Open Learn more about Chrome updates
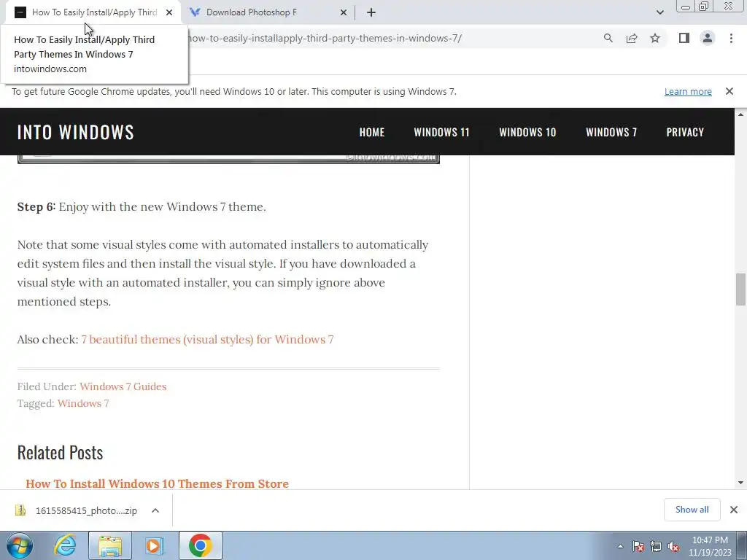 (688, 91)
